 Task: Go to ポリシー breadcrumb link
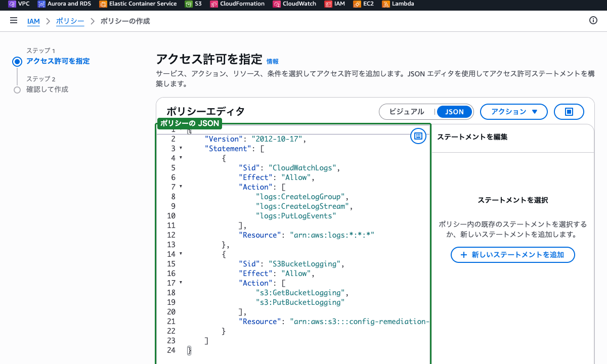click(70, 21)
